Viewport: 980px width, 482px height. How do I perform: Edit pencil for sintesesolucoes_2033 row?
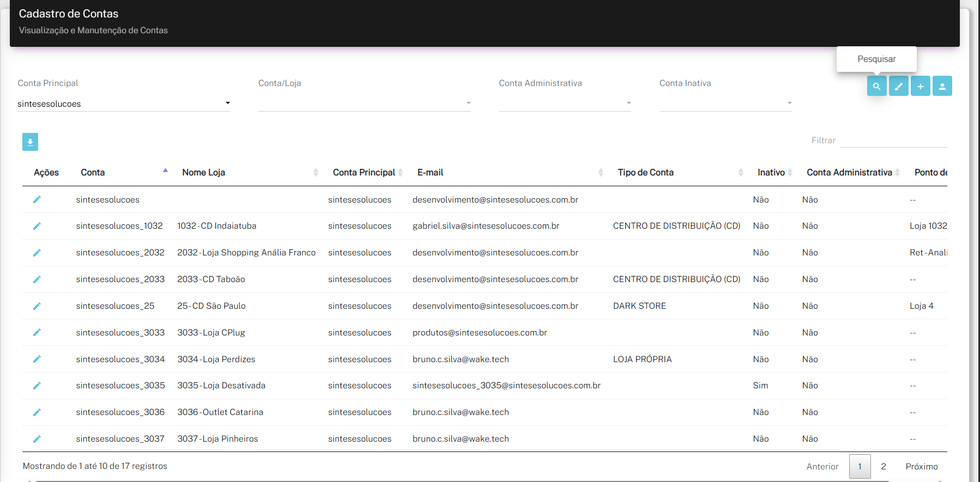coord(37,279)
